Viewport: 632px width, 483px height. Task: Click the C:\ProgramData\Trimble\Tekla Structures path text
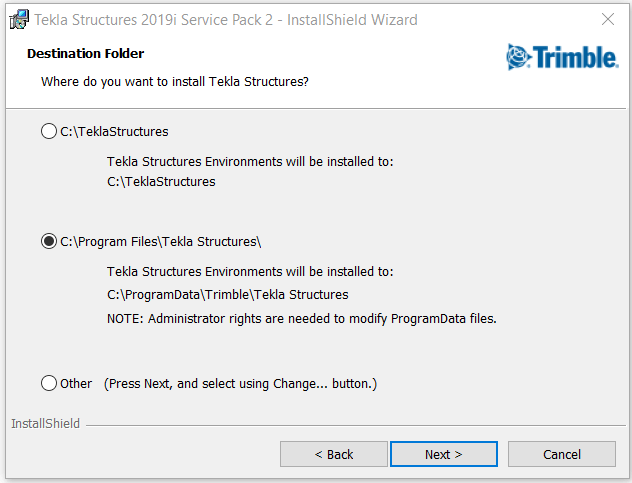tap(227, 294)
